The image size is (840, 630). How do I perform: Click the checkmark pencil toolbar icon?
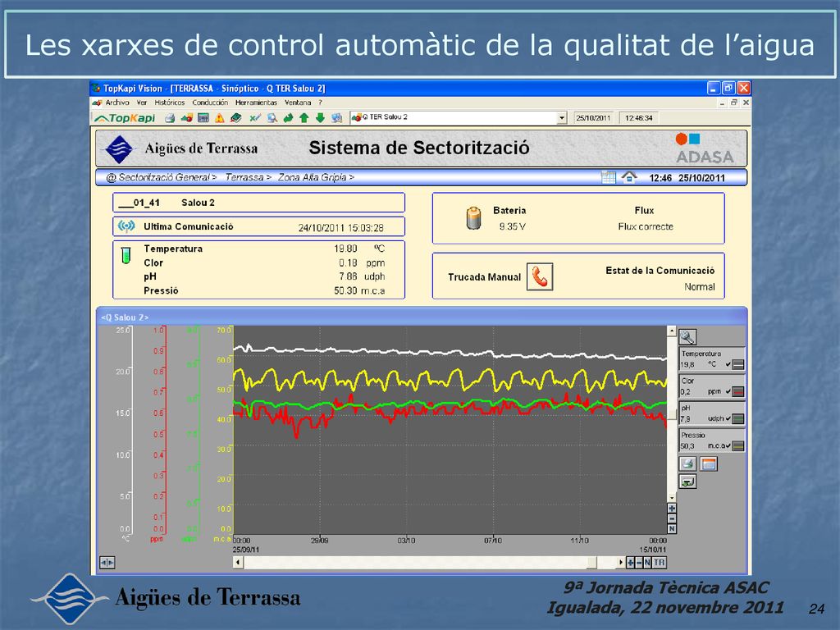click(255, 118)
